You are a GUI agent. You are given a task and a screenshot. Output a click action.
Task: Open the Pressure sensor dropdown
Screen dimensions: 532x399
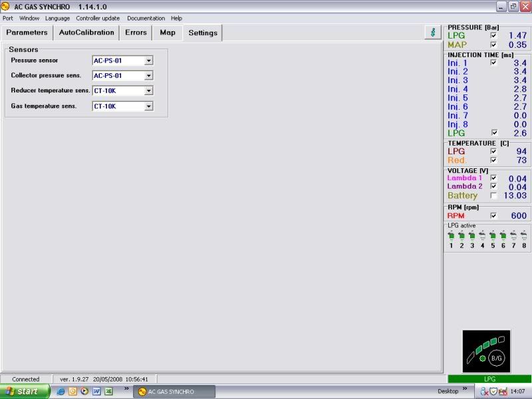pyautogui.click(x=148, y=61)
